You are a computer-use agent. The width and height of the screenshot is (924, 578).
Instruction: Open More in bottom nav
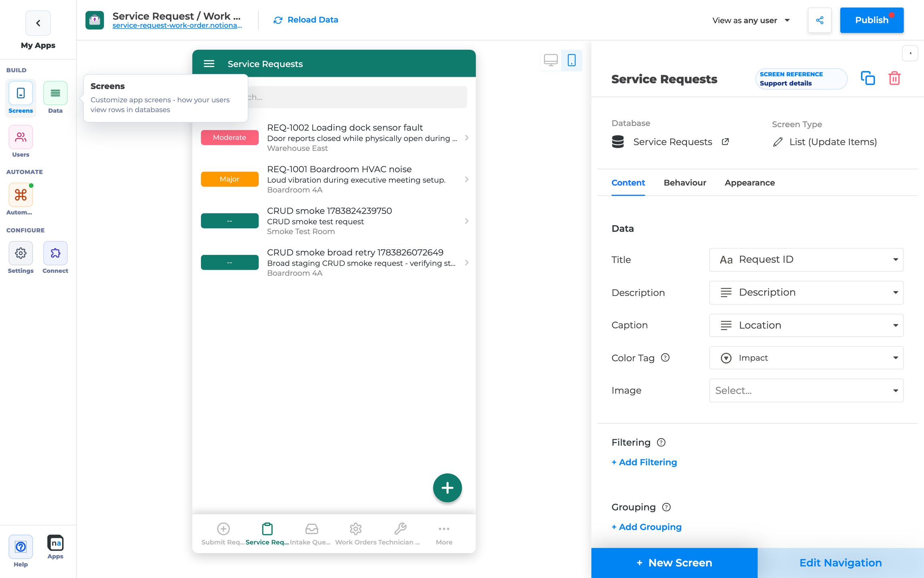tap(444, 534)
